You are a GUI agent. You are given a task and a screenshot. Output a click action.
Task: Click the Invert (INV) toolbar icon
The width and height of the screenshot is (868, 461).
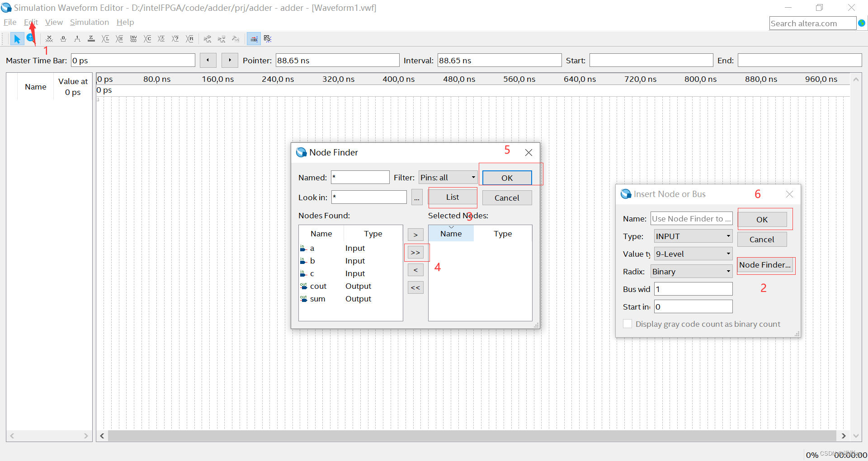133,39
